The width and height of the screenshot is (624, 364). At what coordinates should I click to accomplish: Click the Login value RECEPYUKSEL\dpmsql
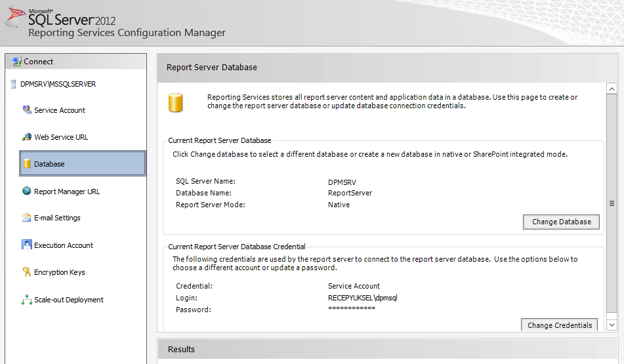click(x=363, y=298)
